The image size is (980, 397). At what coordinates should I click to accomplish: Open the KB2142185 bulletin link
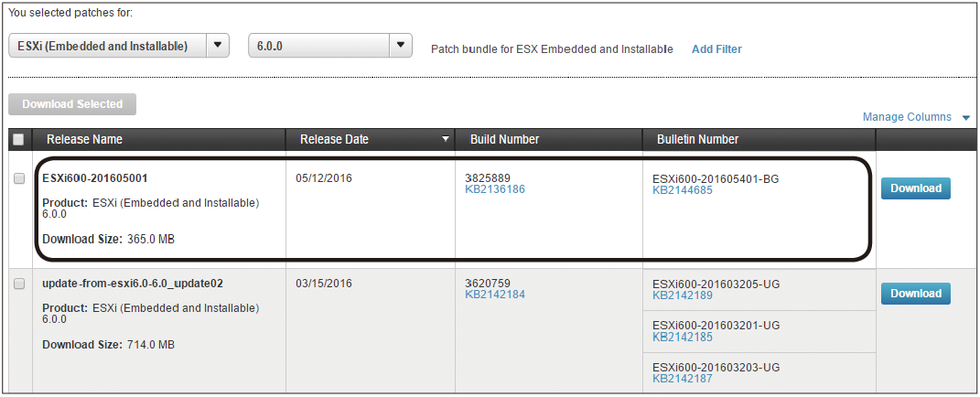pyautogui.click(x=682, y=338)
